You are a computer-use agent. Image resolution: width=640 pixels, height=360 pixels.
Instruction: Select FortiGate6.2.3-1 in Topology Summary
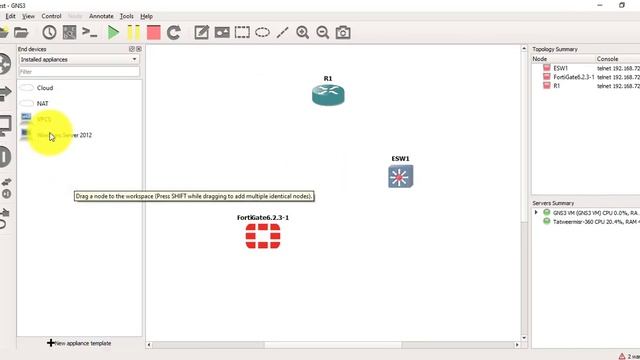click(x=573, y=77)
